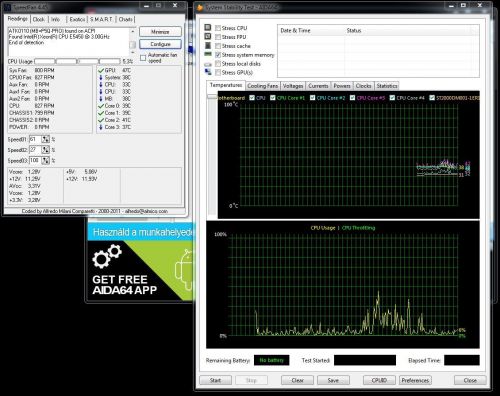Click the cache icon beside Stress cache

pyautogui.click(x=208, y=45)
